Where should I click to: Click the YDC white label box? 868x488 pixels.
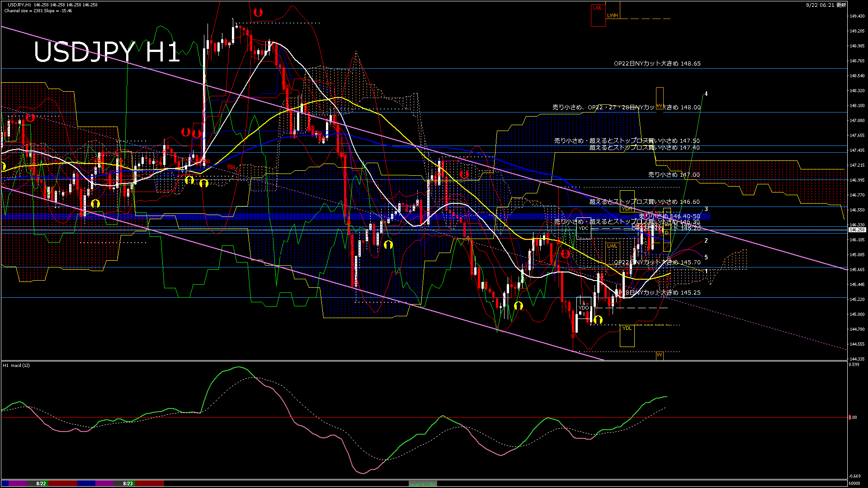pyautogui.click(x=584, y=228)
